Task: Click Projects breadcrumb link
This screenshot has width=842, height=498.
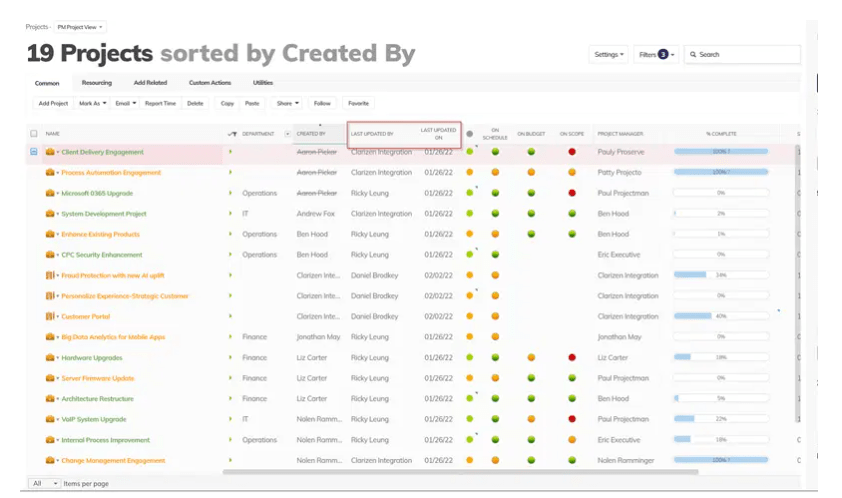Action: tap(37, 27)
